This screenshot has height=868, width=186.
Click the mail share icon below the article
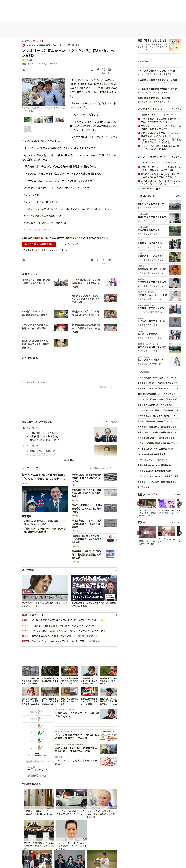(92, 260)
